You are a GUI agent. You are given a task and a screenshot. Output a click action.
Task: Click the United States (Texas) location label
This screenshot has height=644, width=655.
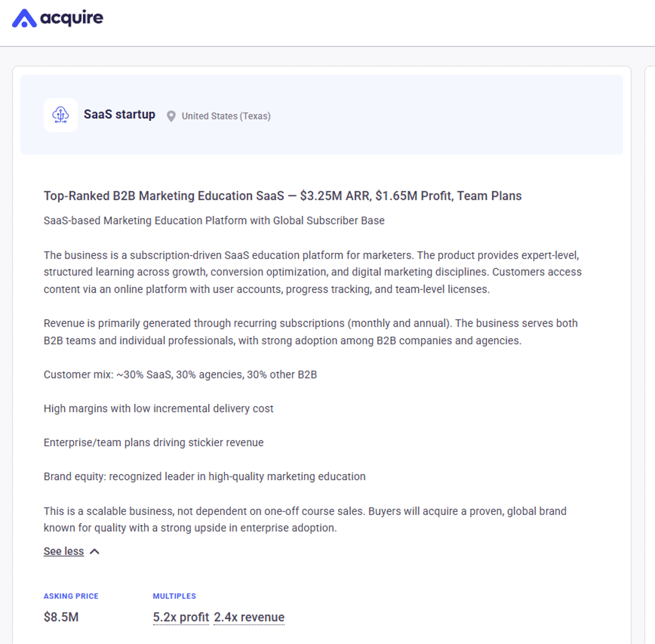click(x=226, y=116)
